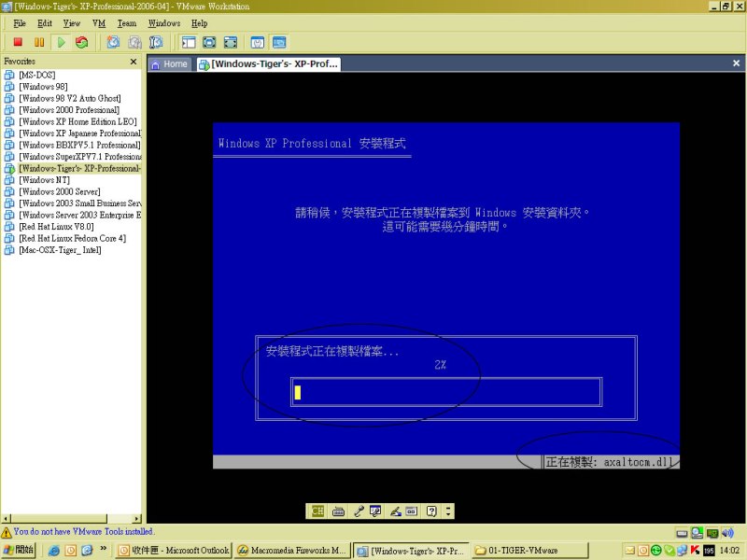Click the CH language indicator on IME bar
This screenshot has height=560, width=747.
317,511
